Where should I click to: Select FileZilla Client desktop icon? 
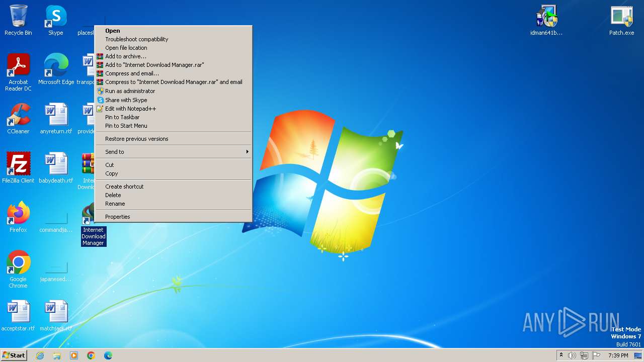click(x=18, y=167)
